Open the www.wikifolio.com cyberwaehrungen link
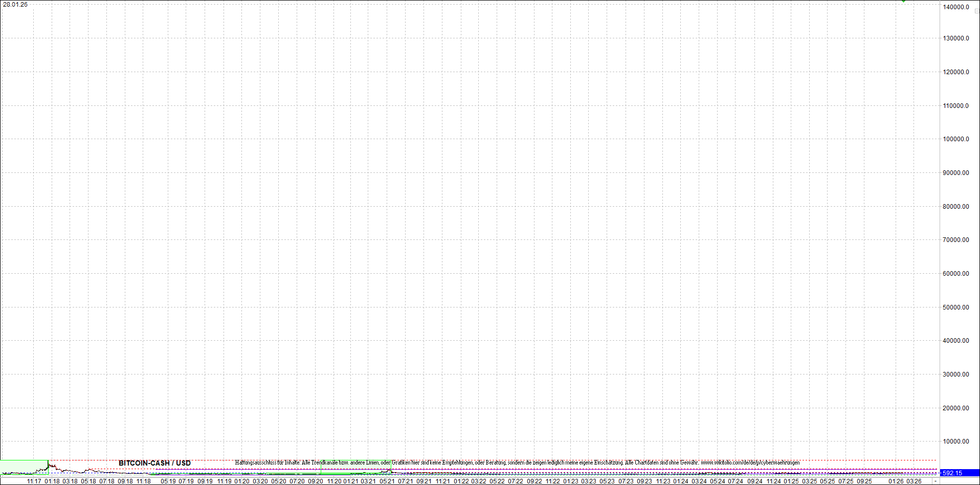The height and width of the screenshot is (485, 980). point(750,462)
